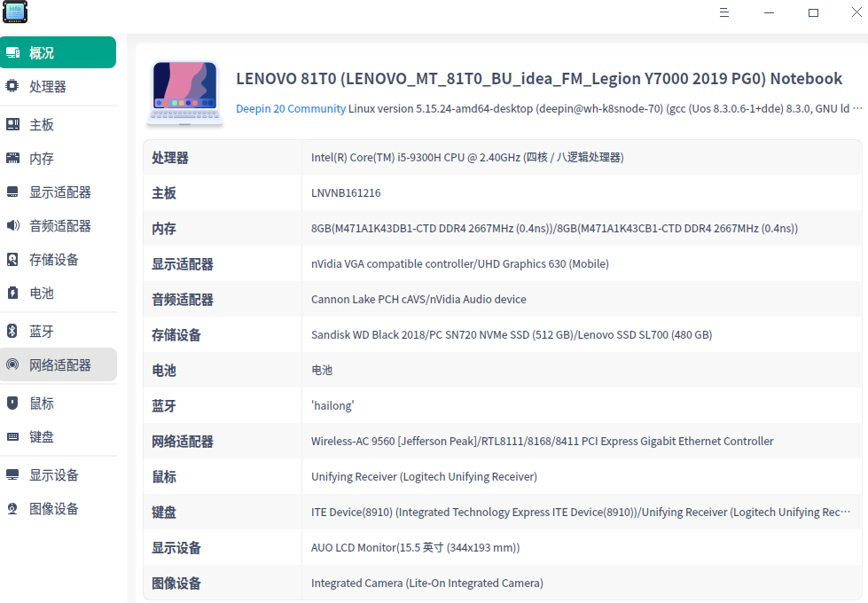Viewport: 868px width, 603px height.
Task: Select Cannon Lake PCH cAVS value
Action: (418, 299)
